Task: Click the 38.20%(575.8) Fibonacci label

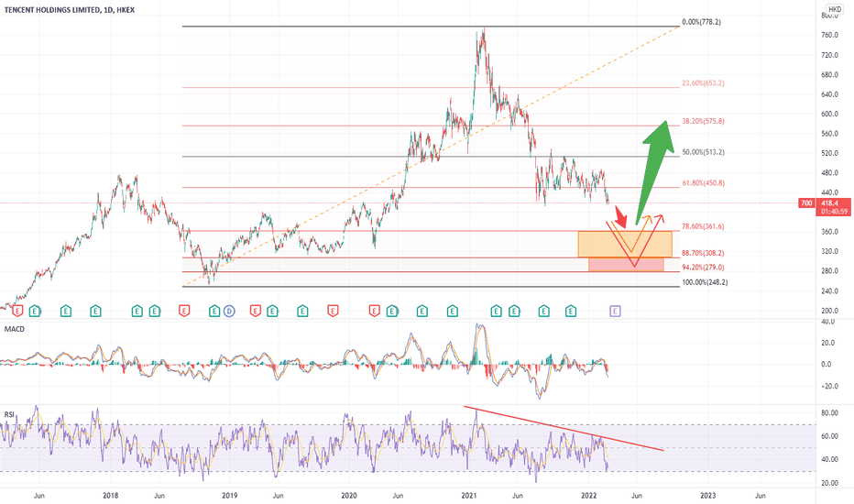Action: (703, 122)
